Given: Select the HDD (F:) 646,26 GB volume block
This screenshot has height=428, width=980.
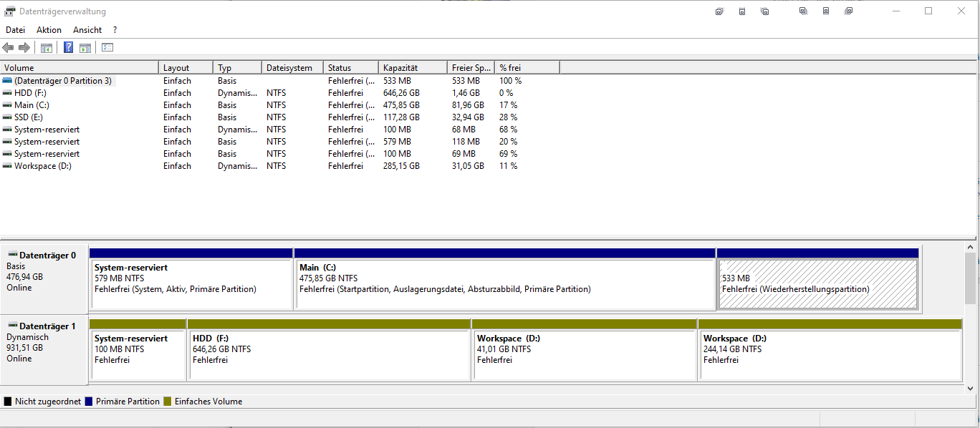Looking at the screenshot, I should point(329,350).
